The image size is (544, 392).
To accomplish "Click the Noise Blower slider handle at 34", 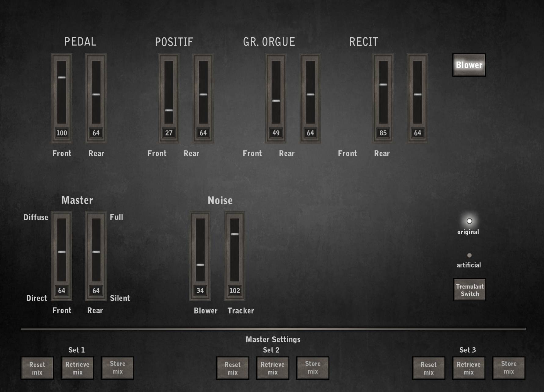I will pyautogui.click(x=200, y=265).
